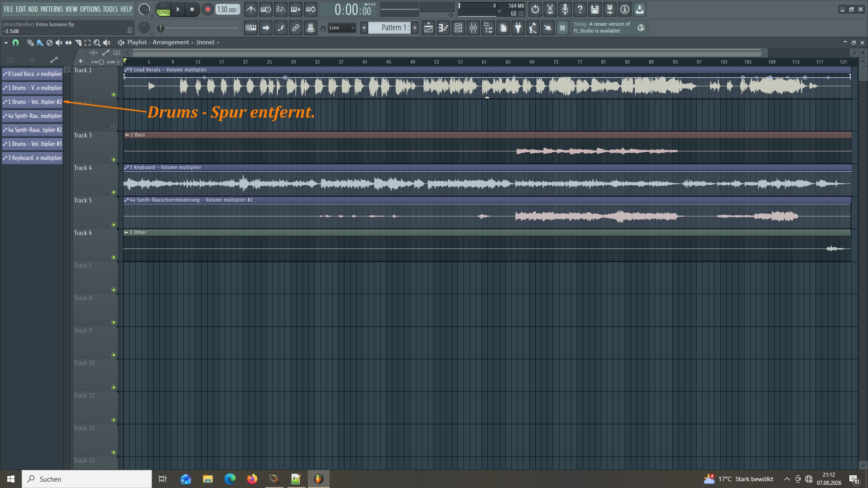Screen dimensions: 868x488
Task: Open the EDIT menu
Action: pos(21,9)
